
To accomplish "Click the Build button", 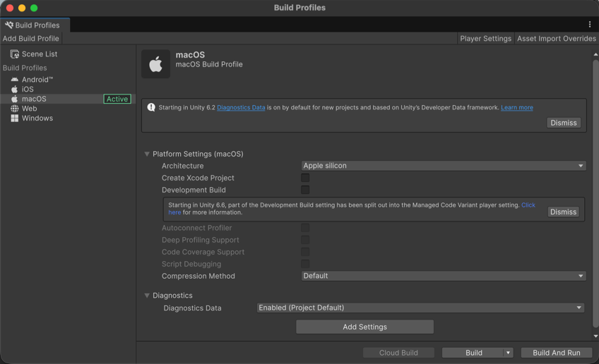I will pyautogui.click(x=473, y=353).
